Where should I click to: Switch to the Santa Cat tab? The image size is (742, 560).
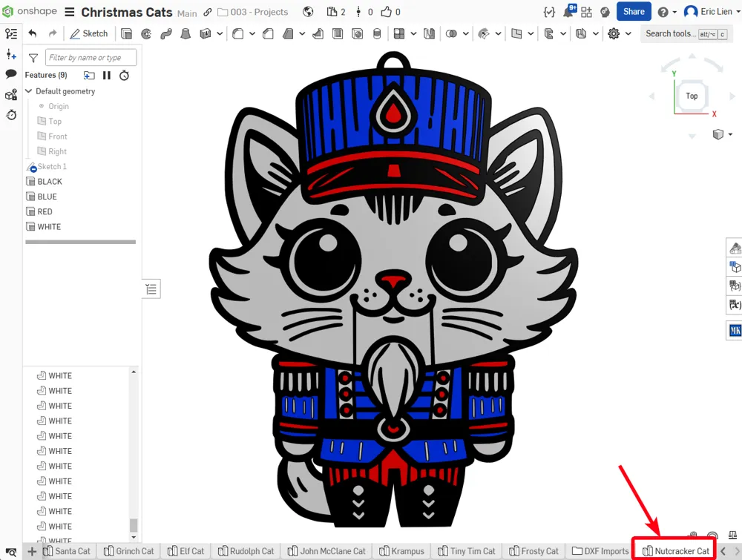click(67, 551)
